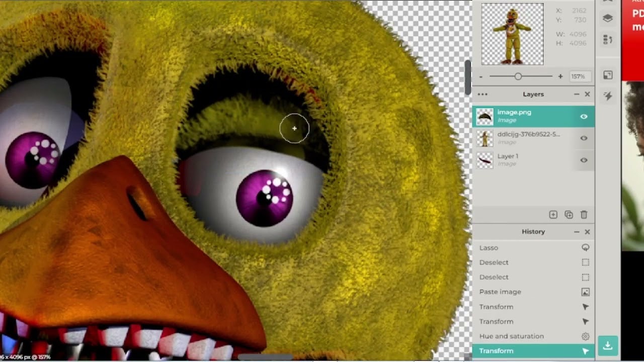
Task: Select the highlighted Transform history step
Action: pos(533,351)
